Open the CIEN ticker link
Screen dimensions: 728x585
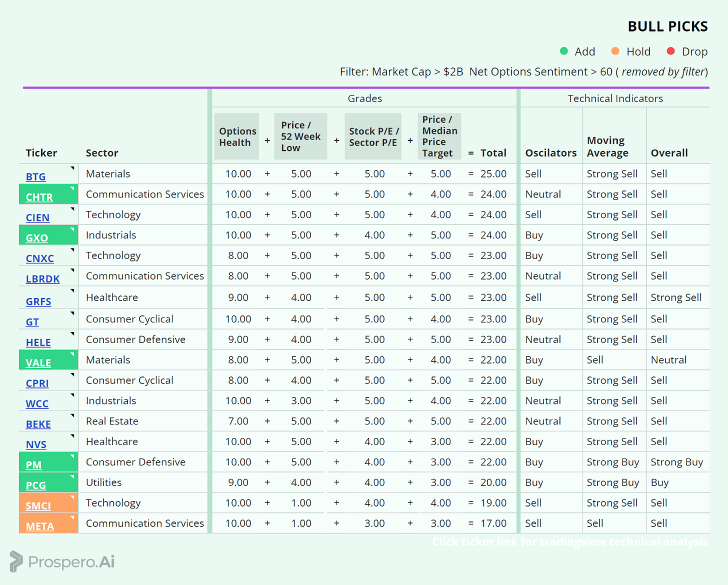pyautogui.click(x=37, y=217)
